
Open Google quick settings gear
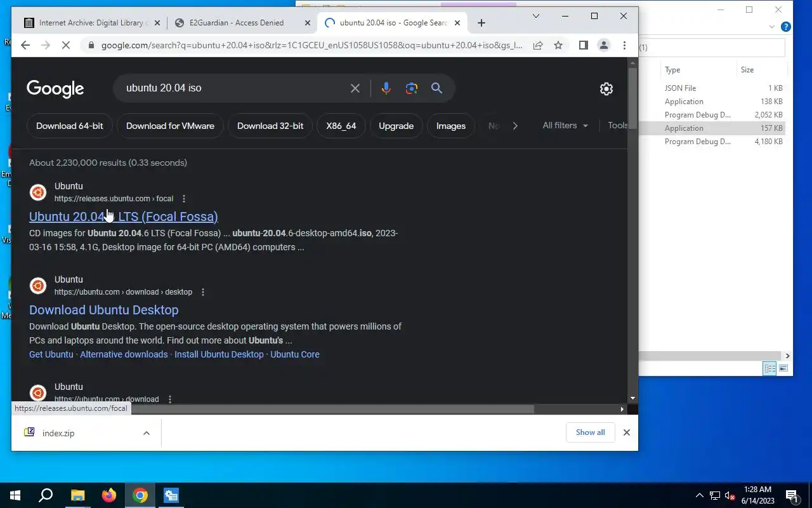(x=606, y=89)
